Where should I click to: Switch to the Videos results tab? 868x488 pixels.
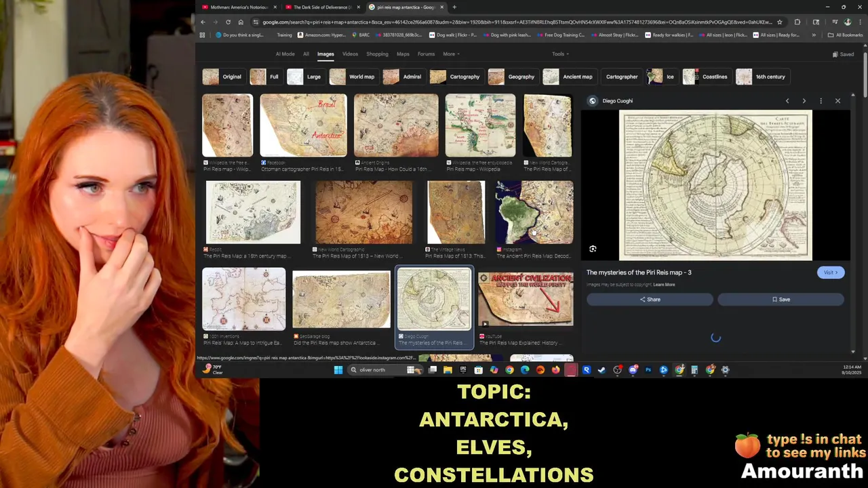click(350, 54)
